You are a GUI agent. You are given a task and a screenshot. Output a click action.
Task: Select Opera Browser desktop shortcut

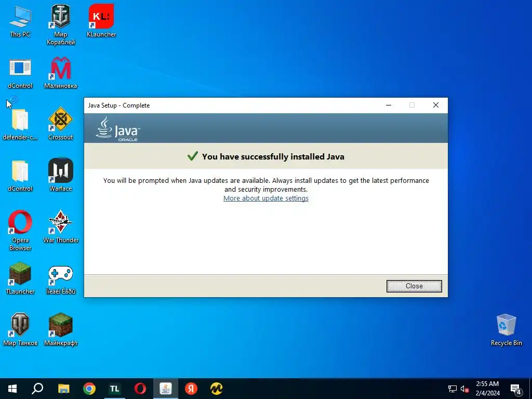[20, 231]
